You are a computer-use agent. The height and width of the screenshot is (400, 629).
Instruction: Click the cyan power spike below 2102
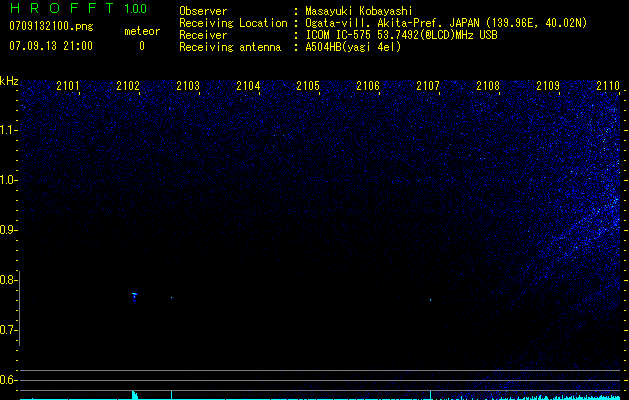pyautogui.click(x=134, y=395)
